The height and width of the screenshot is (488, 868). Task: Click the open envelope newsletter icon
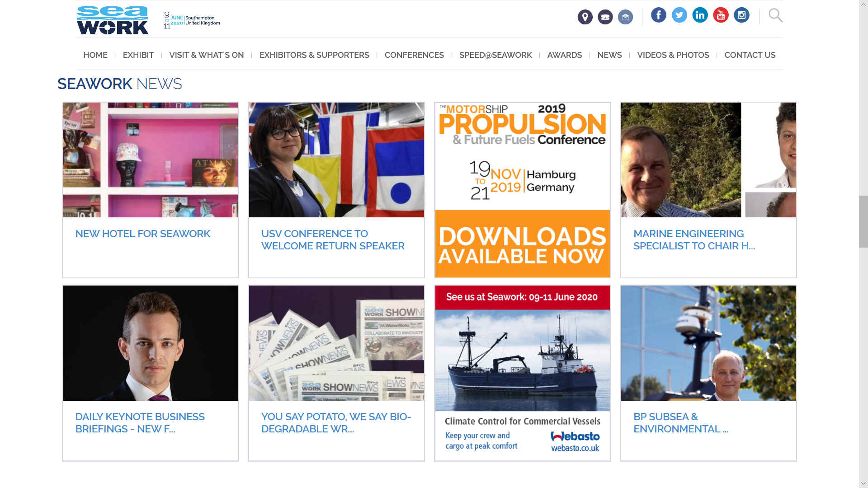(625, 17)
